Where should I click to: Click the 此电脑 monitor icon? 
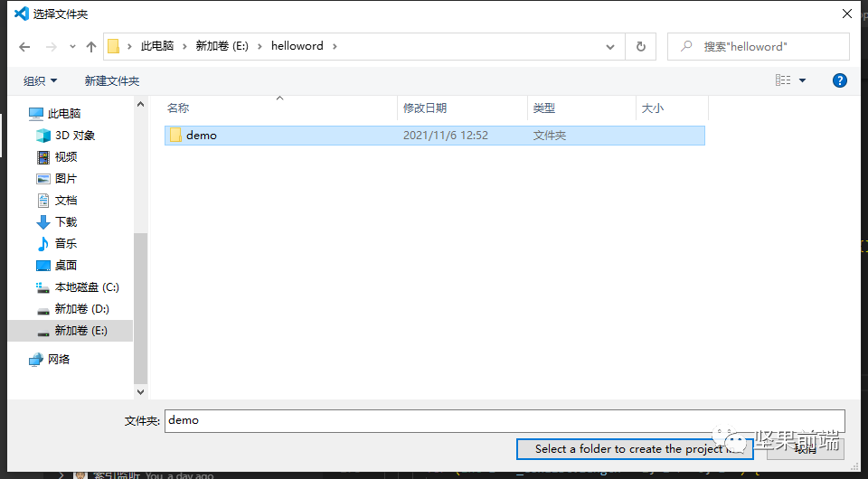(36, 114)
